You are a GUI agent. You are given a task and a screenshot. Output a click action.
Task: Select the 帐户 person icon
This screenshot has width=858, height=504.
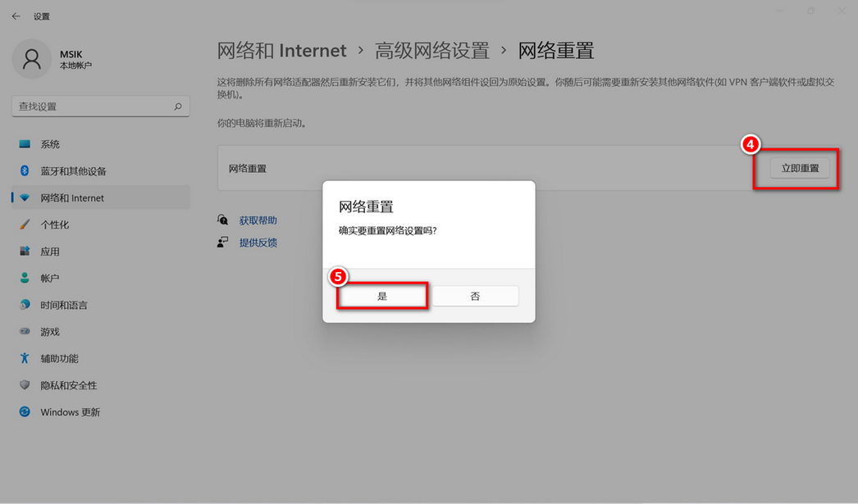point(25,279)
